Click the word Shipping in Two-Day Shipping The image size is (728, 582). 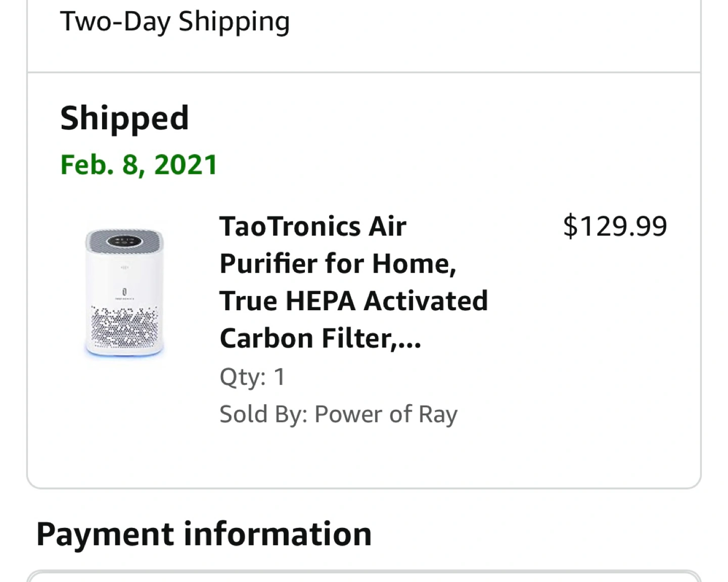[234, 21]
